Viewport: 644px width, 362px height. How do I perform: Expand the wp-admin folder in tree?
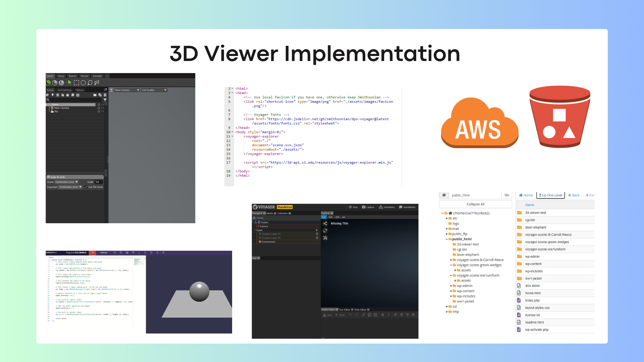(451, 286)
